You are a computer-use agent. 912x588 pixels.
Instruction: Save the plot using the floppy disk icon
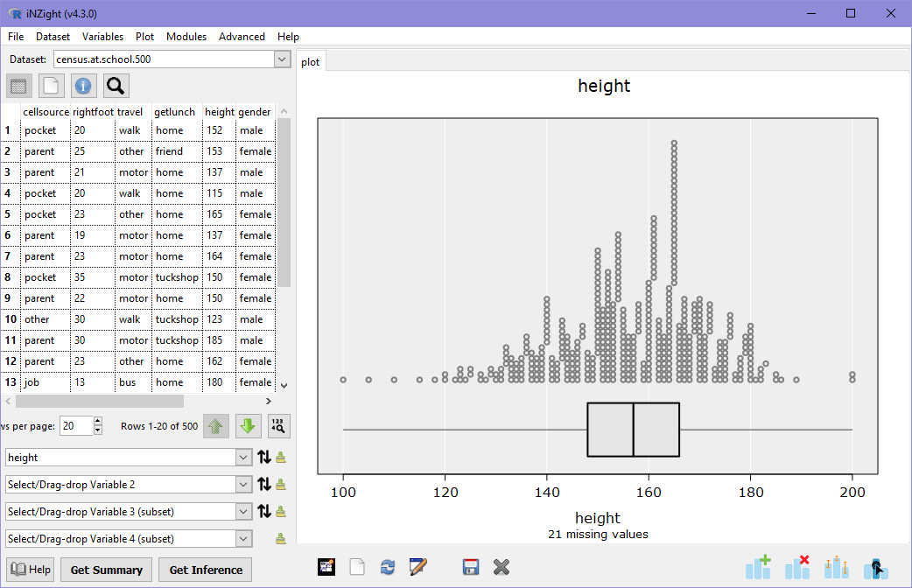point(471,567)
